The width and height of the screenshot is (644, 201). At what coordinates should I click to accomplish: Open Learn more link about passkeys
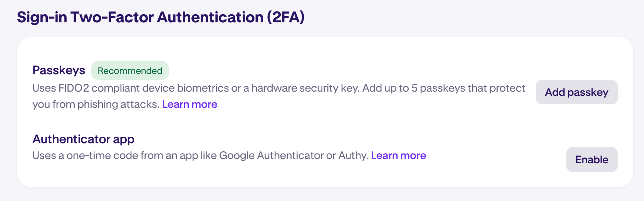click(x=190, y=104)
